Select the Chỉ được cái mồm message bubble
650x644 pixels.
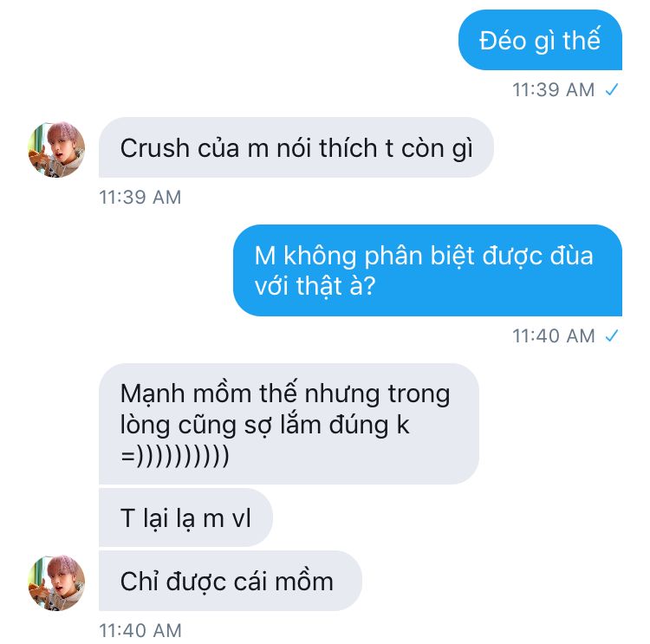(x=230, y=581)
